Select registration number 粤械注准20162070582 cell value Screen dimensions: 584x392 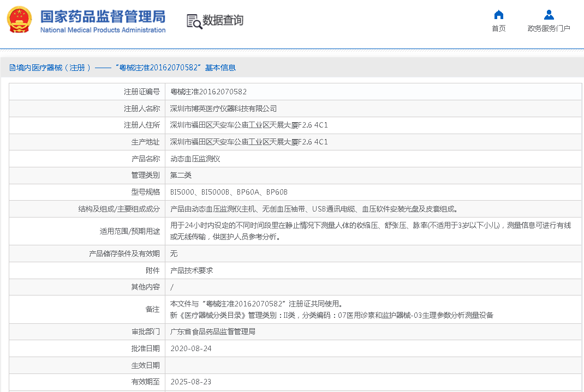point(208,92)
